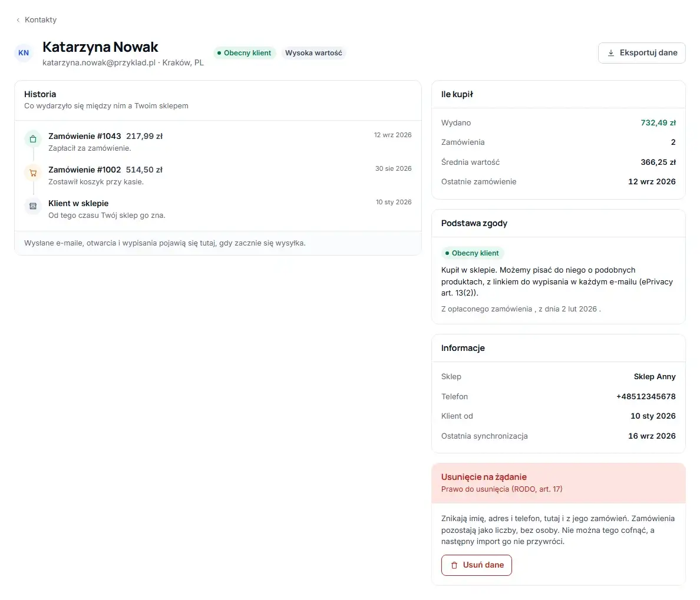The width and height of the screenshot is (700, 600).
Task: Open the KN avatar badge
Action: point(24,52)
